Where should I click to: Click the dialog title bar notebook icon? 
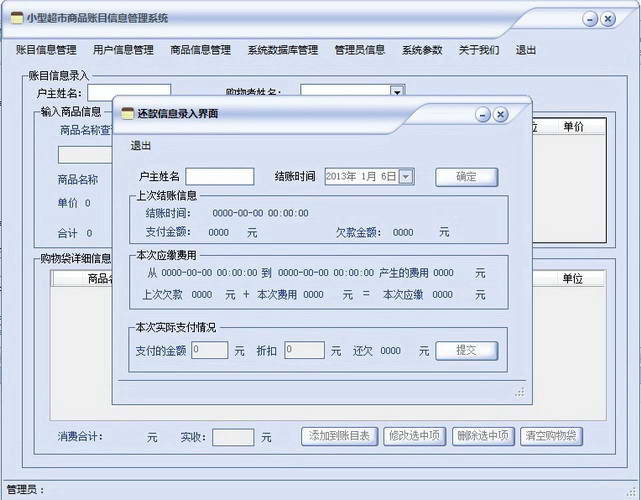click(x=128, y=113)
